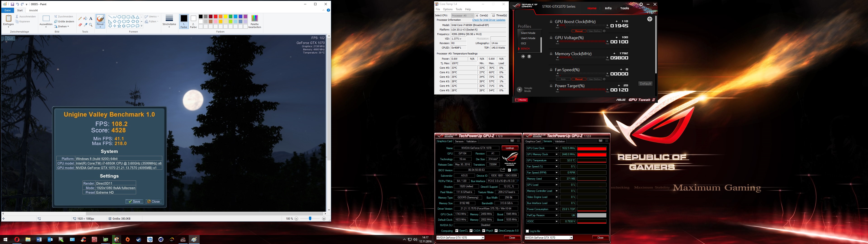Select BENCH profile in GPU Tweak
The width and height of the screenshot is (868, 244).
(525, 49)
